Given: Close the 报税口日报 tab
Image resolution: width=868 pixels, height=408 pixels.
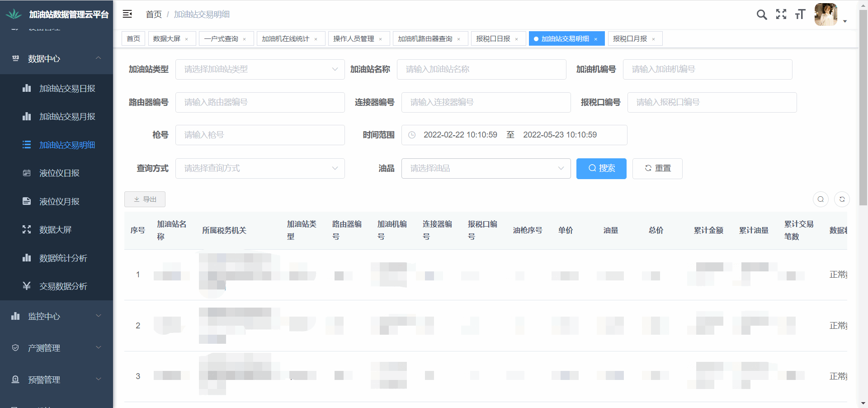Looking at the screenshot, I should (517, 39).
